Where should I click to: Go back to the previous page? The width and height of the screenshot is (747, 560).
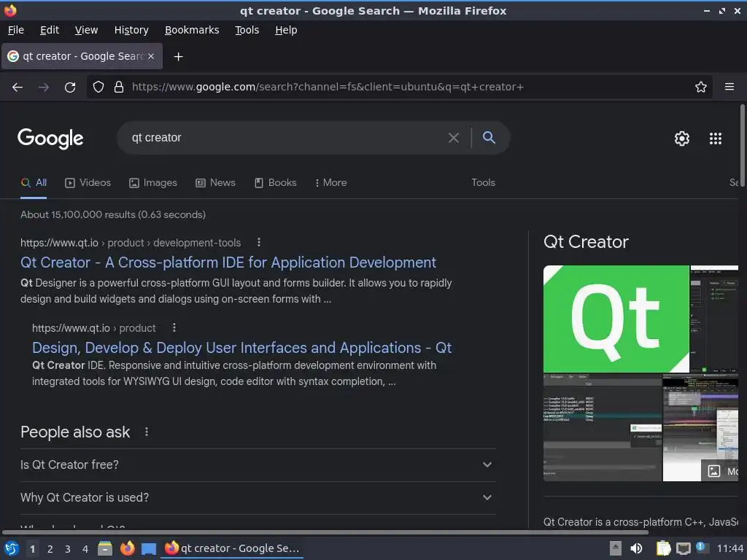coord(18,87)
